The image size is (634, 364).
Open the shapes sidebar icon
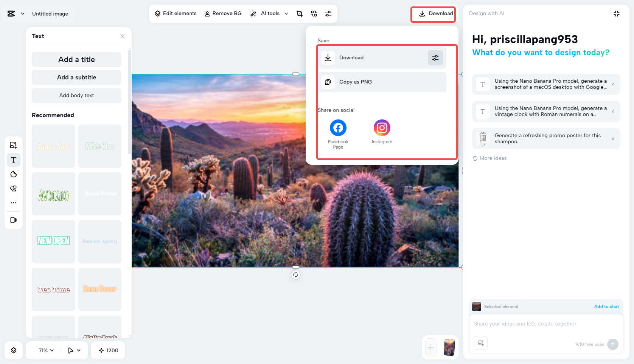14,189
